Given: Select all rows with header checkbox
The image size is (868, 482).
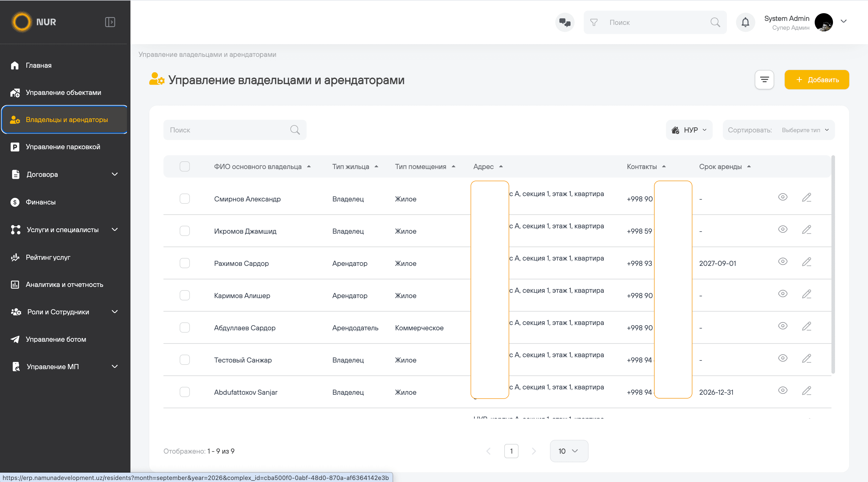Looking at the screenshot, I should [185, 166].
